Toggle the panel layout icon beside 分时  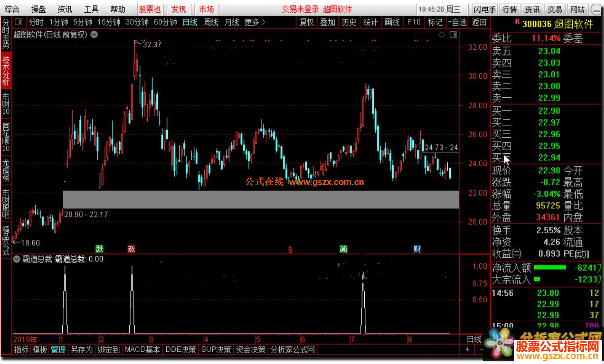[x=18, y=22]
